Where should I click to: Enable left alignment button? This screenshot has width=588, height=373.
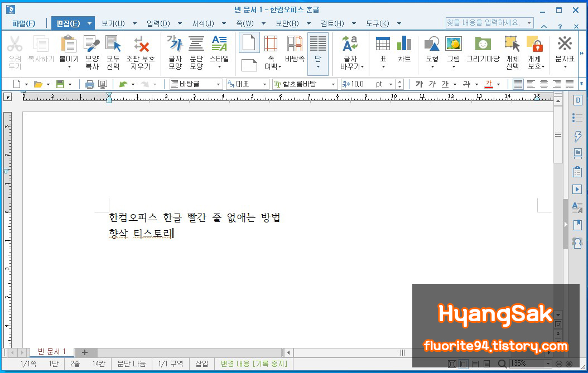pos(531,84)
